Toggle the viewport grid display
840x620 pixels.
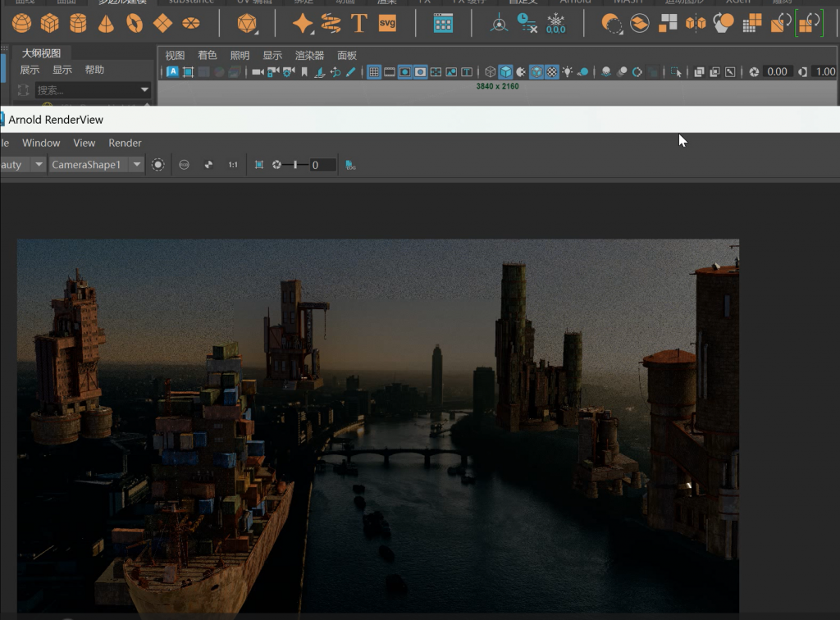point(374,71)
